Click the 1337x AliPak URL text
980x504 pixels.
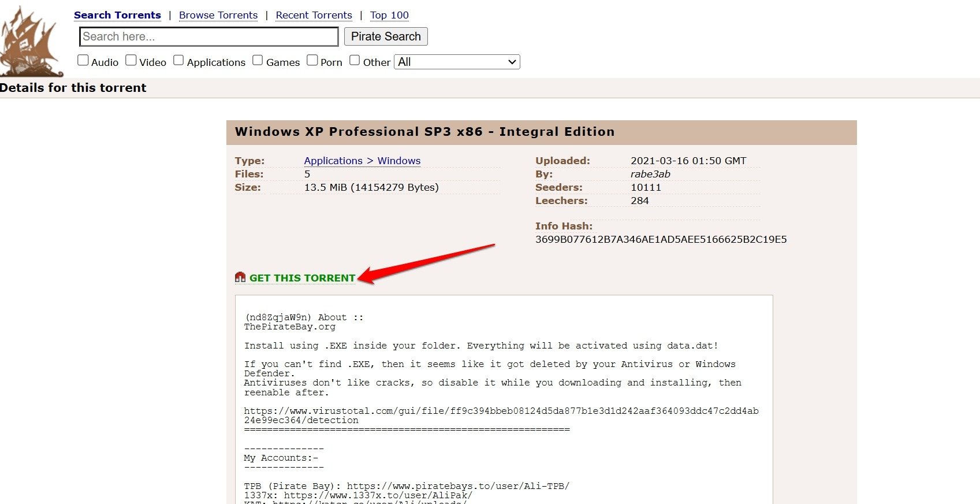[378, 495]
